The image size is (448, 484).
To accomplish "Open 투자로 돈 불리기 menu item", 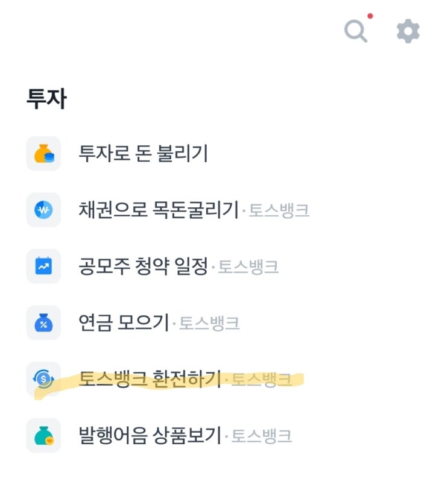I will point(144,154).
